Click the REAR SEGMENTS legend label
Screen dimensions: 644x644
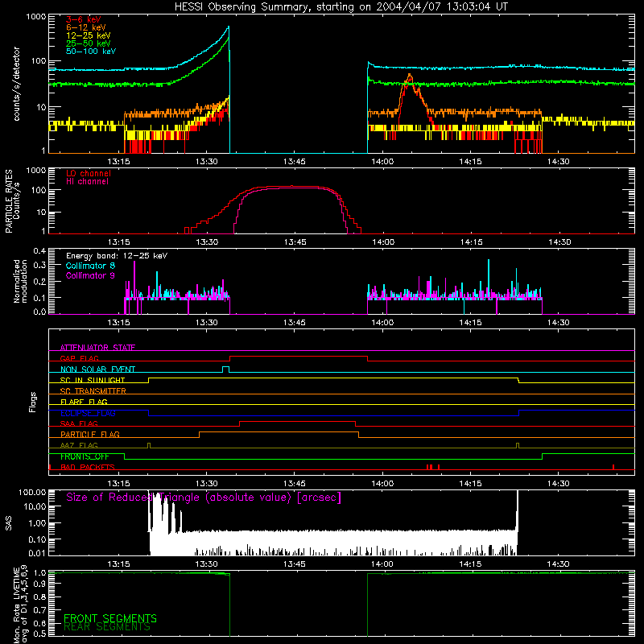pyautogui.click(x=107, y=626)
